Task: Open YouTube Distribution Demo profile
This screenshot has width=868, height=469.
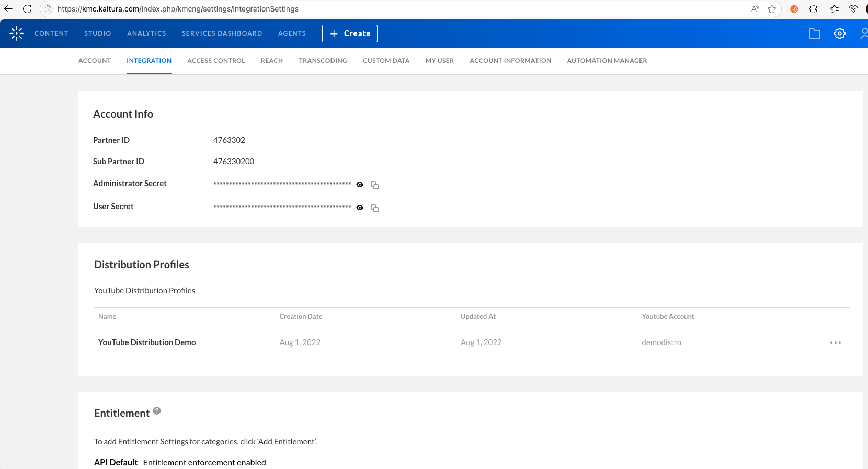Action: 147,342
